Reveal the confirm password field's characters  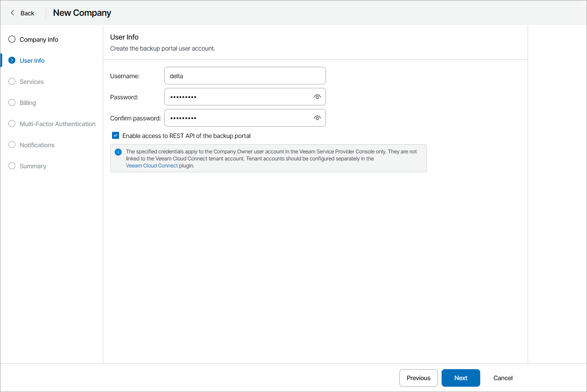point(317,118)
